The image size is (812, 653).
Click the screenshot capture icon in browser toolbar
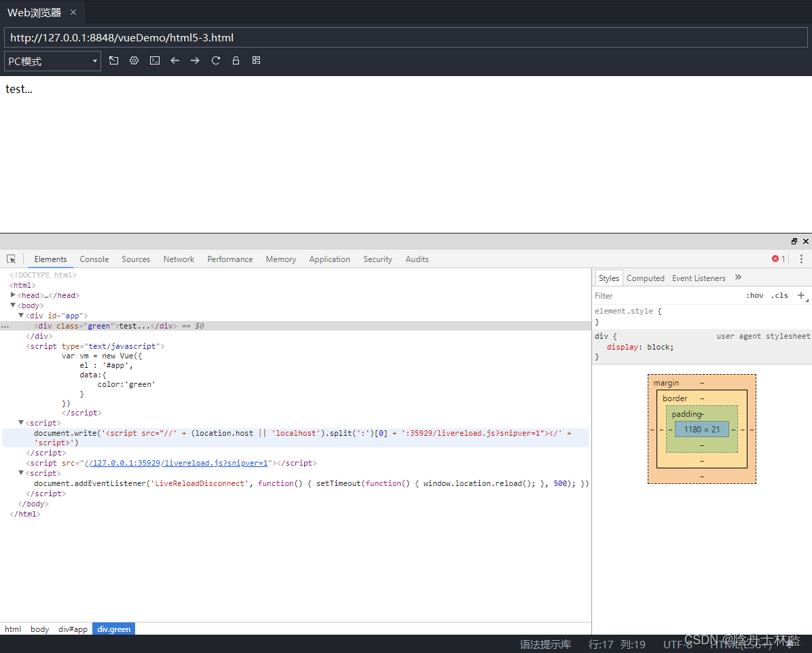[x=114, y=60]
